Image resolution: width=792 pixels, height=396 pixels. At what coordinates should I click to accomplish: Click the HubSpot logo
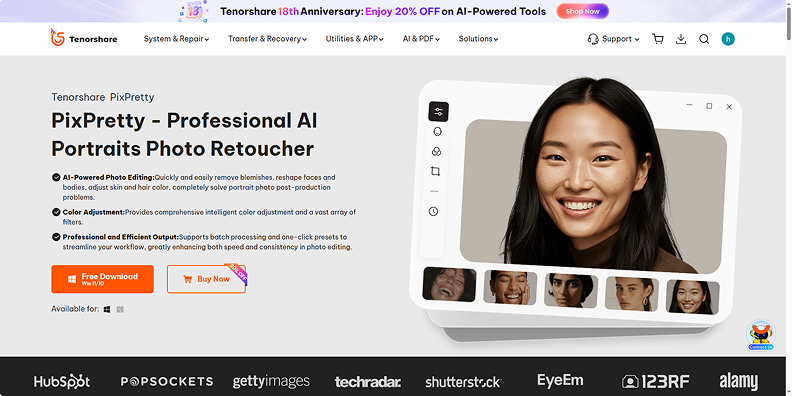[x=62, y=381]
